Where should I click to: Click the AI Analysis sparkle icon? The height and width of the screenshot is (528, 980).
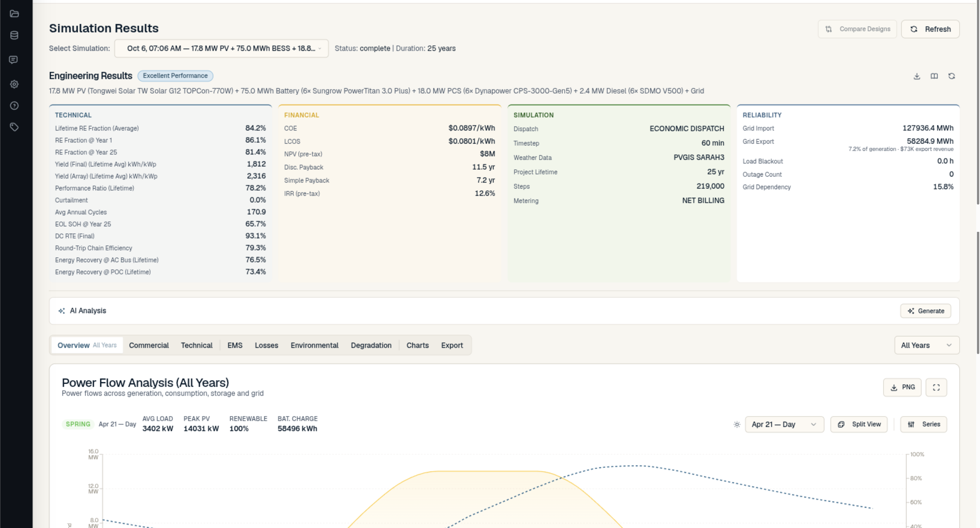tap(62, 311)
